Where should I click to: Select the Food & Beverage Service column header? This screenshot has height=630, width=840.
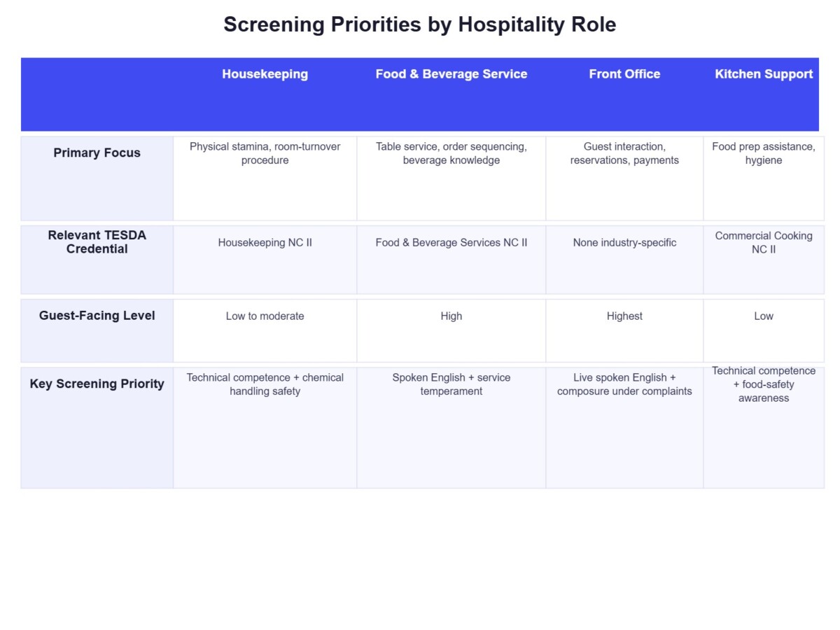pos(451,94)
